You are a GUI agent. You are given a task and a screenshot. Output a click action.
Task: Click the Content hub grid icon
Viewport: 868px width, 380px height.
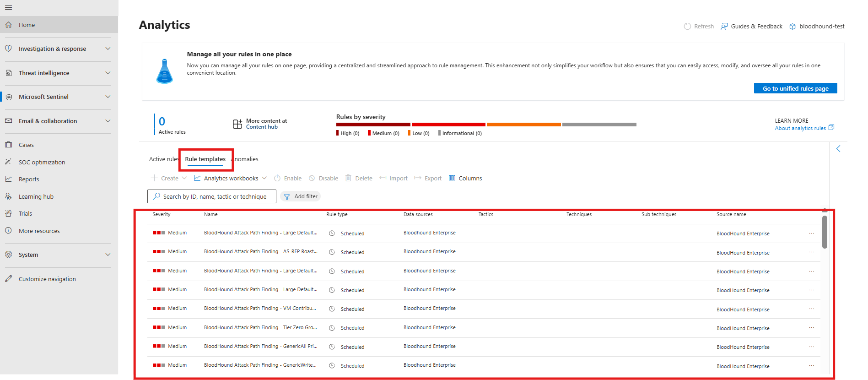tap(237, 124)
